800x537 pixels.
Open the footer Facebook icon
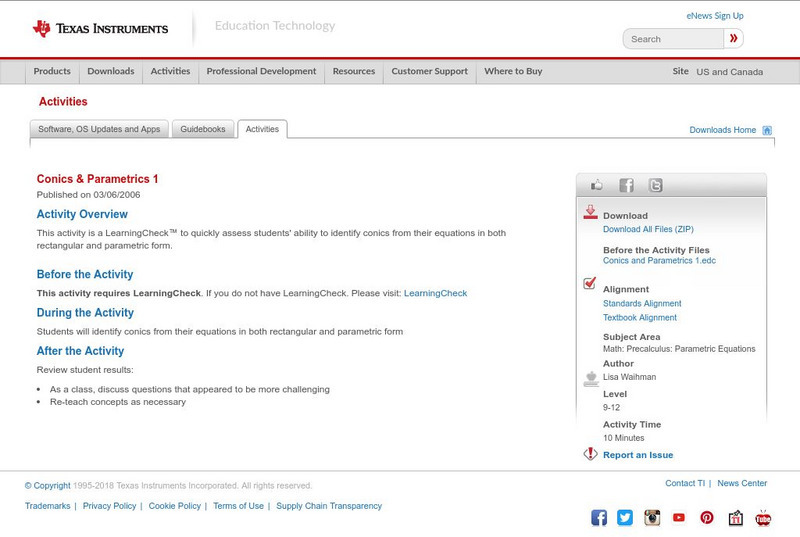599,518
